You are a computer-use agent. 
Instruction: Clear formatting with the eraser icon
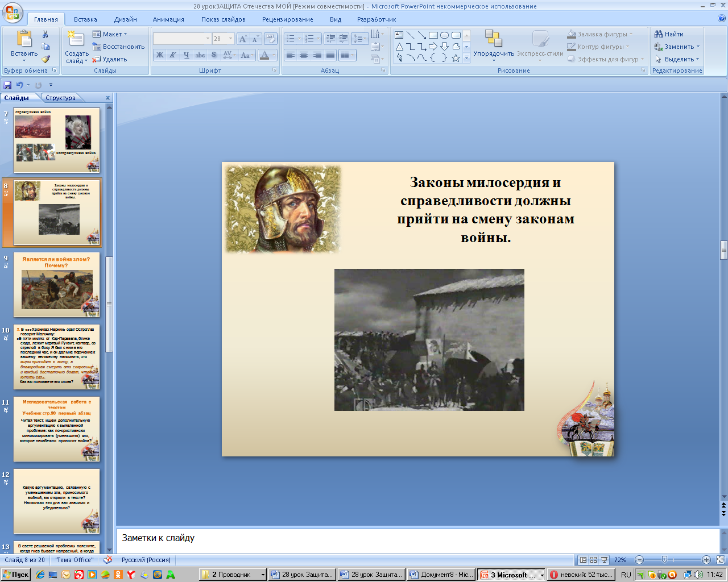271,39
